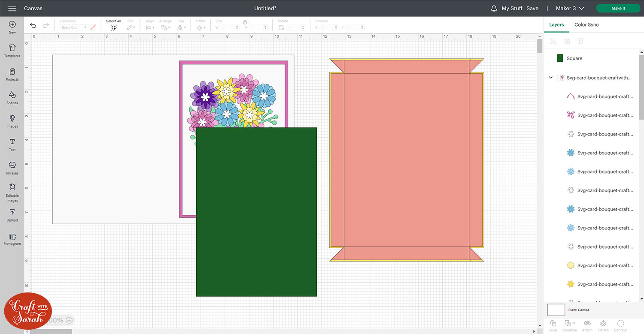This screenshot has width=644, height=334.
Task: Click the Blank Canvas thumbnail
Action: point(556,310)
